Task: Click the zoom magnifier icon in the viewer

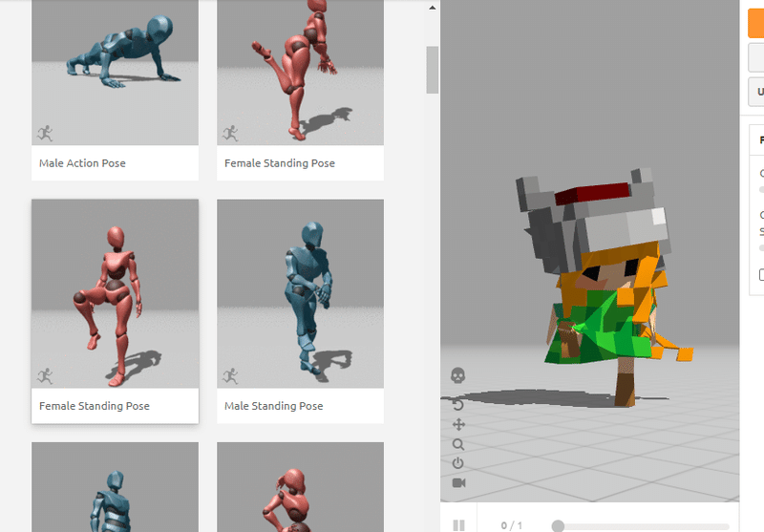Action: (458, 444)
